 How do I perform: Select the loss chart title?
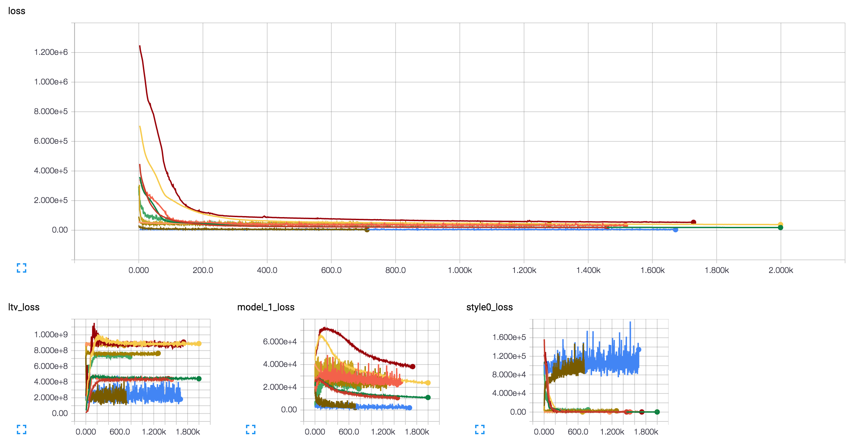click(17, 11)
